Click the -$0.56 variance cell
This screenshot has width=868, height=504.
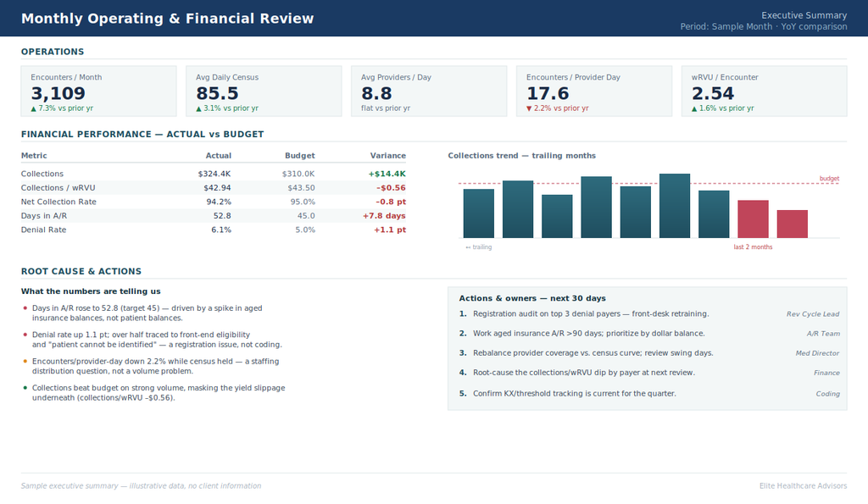[x=391, y=188]
